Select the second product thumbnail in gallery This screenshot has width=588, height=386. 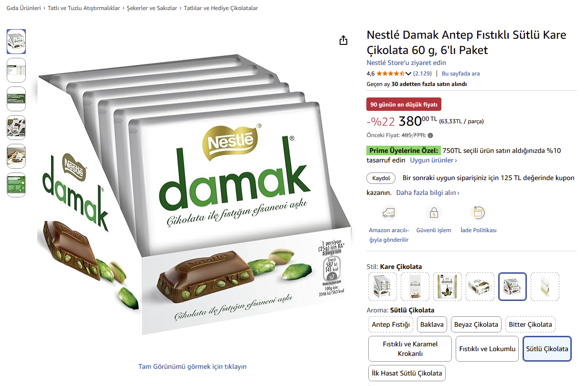pyautogui.click(x=16, y=70)
